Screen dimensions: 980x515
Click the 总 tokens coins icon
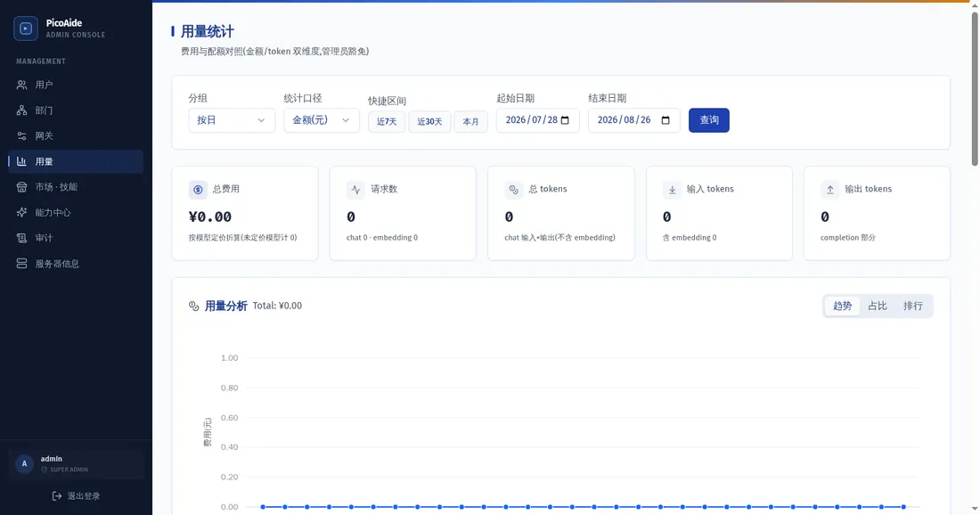(x=514, y=190)
